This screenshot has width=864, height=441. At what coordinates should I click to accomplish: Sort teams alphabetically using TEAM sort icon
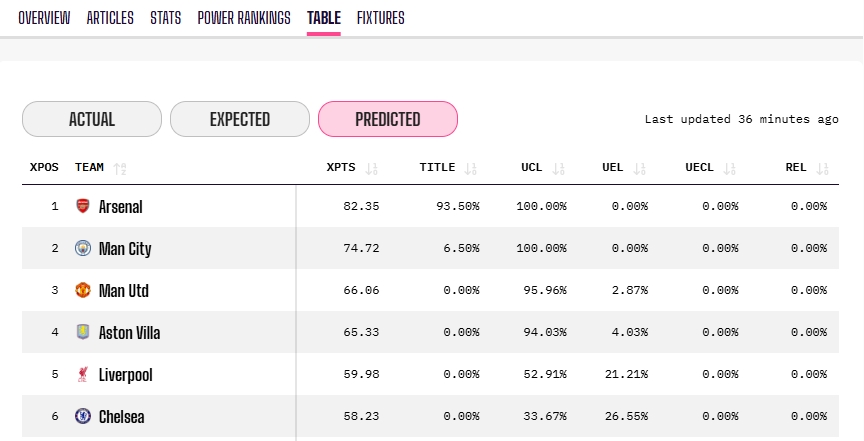[120, 168]
